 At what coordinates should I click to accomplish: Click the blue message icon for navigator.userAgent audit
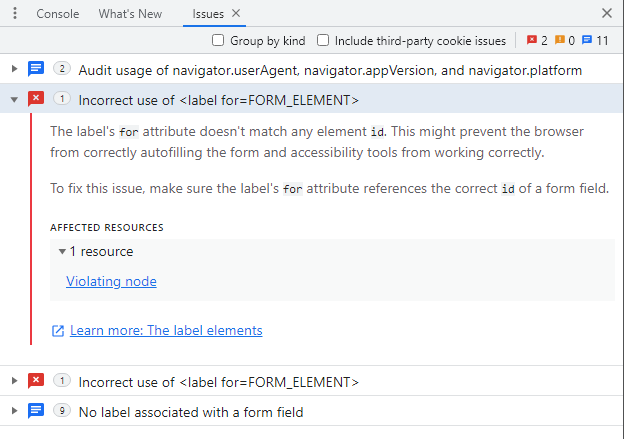(x=36, y=69)
